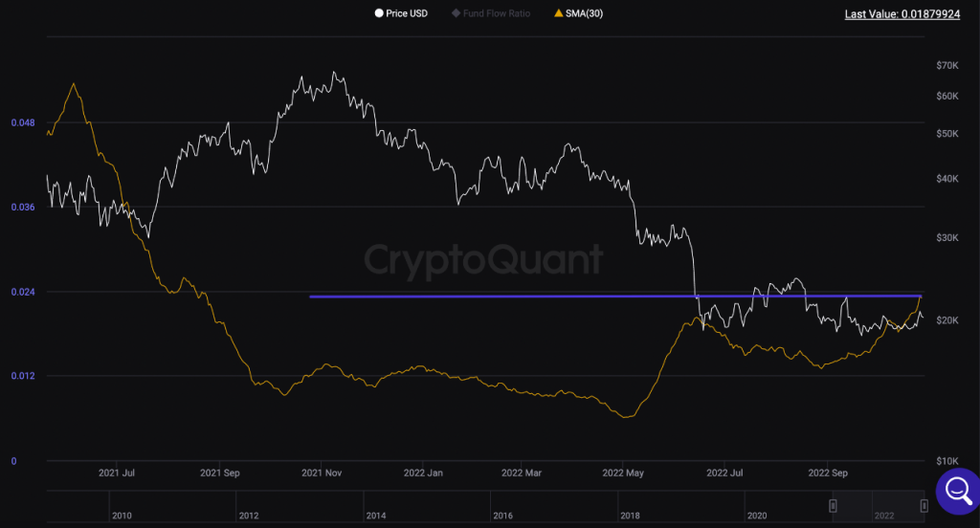Viewport: 980px width, 528px height.
Task: Toggle the Price USD legend series
Action: point(401,13)
